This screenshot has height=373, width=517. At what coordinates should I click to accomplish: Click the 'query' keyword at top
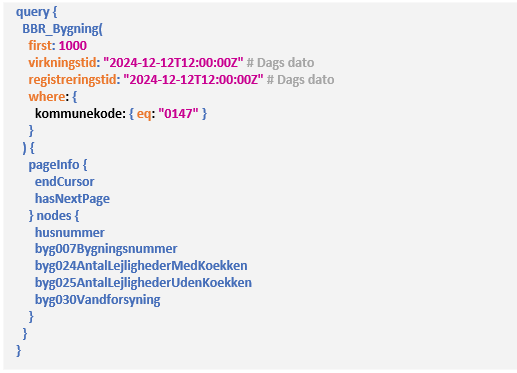pyautogui.click(x=33, y=12)
